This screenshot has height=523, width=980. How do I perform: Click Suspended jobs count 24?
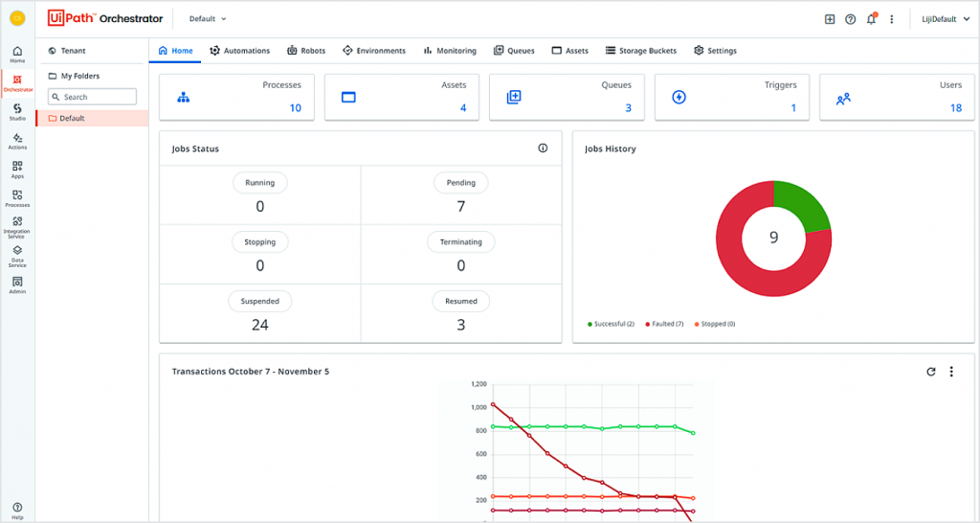260,325
